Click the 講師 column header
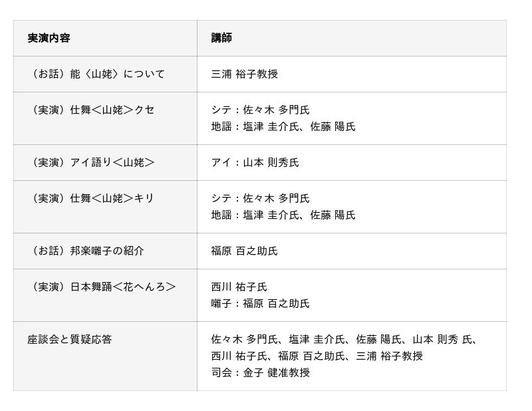 click(x=221, y=39)
